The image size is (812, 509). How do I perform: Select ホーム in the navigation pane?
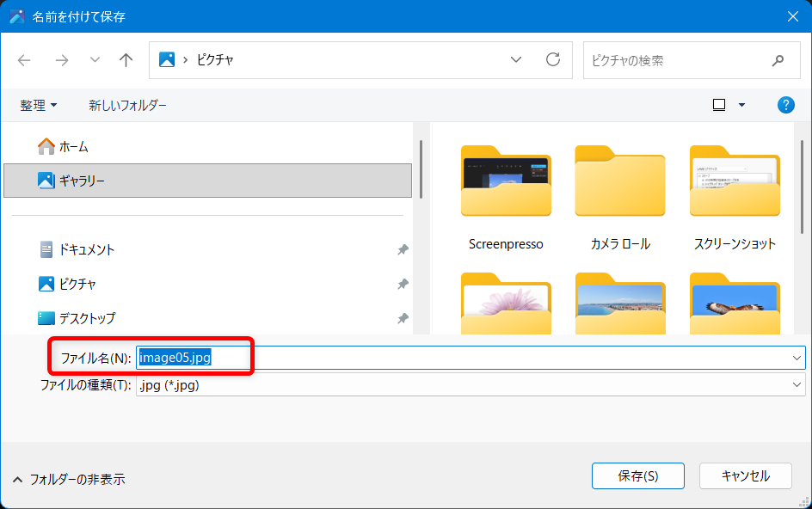coord(207,147)
